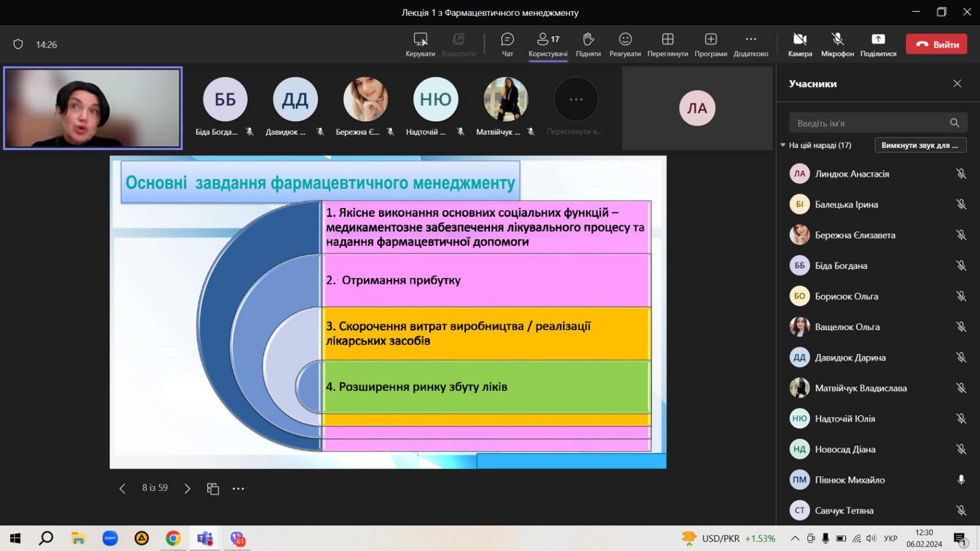Viewport: 980px width, 551px height.
Task: Go to the next slide arrow
Action: point(187,489)
